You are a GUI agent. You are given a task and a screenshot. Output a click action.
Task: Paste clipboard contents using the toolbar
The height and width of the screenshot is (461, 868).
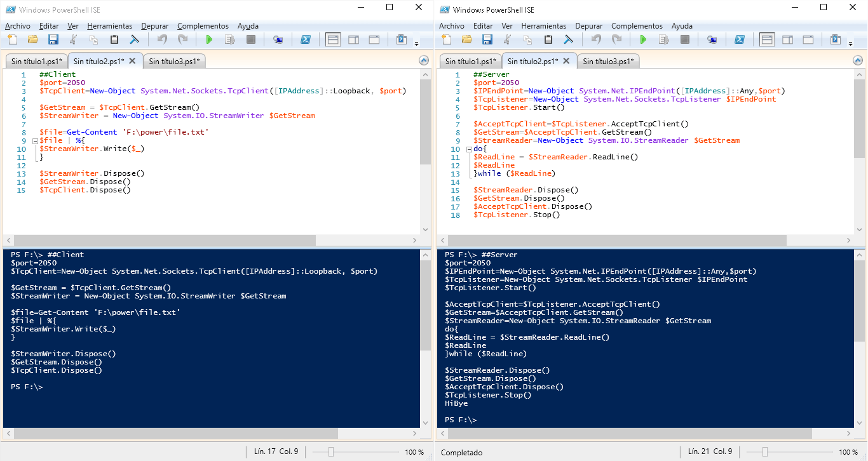point(114,39)
